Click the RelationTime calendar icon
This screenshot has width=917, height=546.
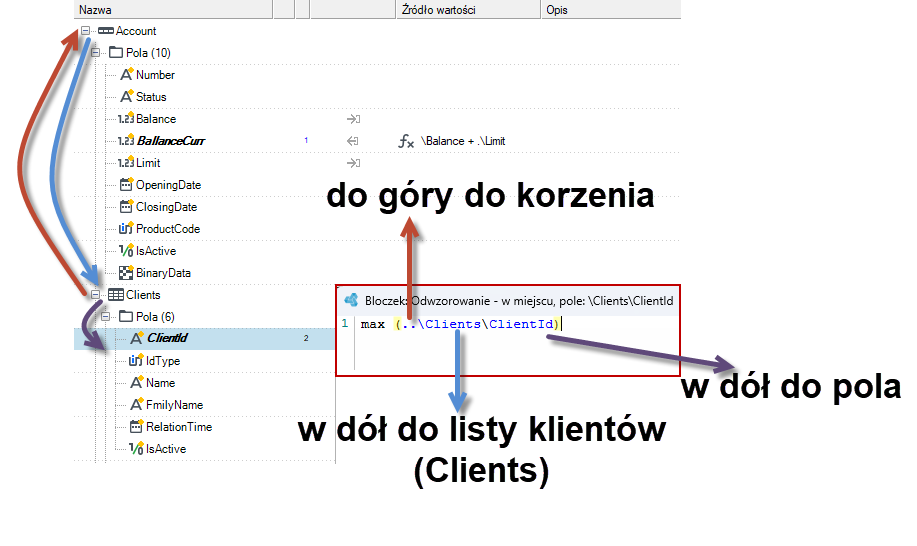[136, 427]
